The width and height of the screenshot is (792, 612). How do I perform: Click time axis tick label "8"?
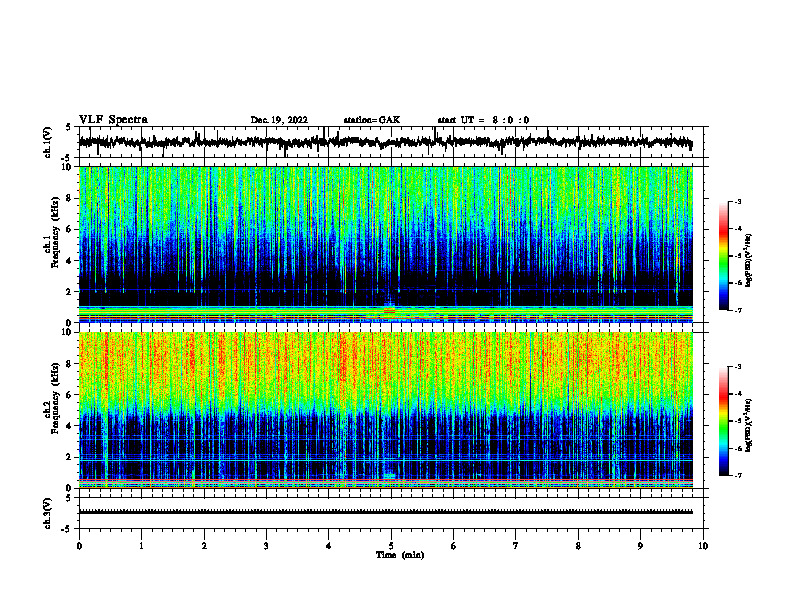pos(578,546)
